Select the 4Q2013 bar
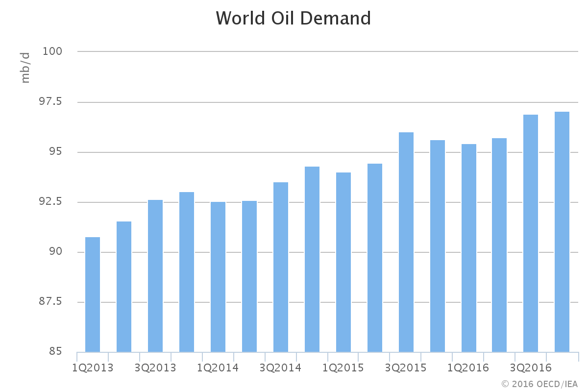588x392 pixels. (187, 272)
